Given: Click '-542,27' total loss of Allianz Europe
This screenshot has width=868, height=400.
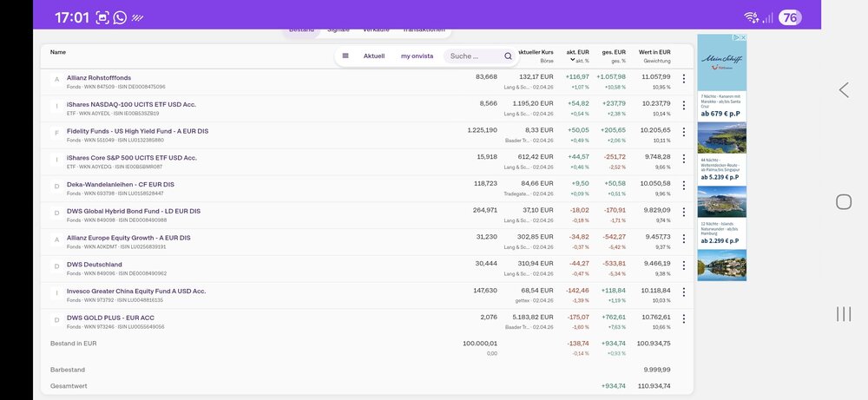Looking at the screenshot, I should click(x=615, y=237).
